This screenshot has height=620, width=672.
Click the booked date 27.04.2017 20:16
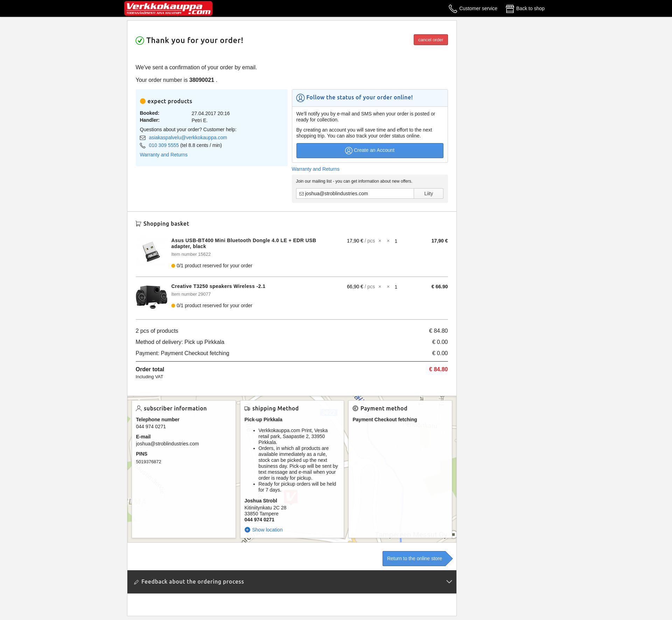click(x=210, y=113)
